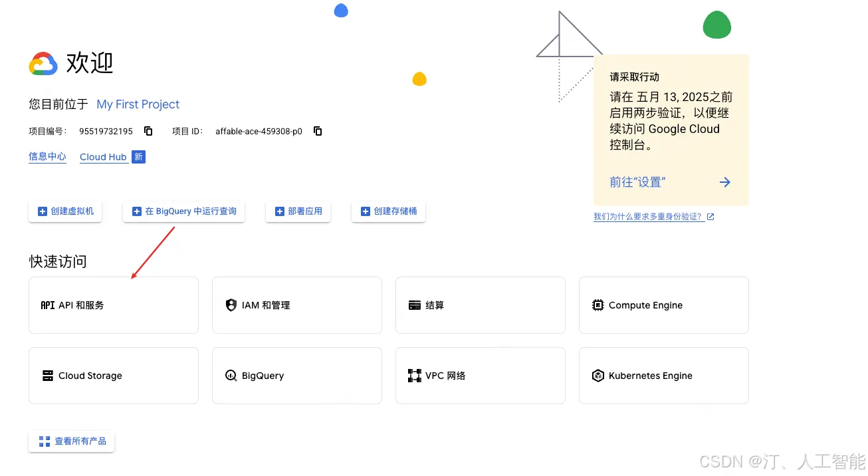Viewport: 868px width, 476px height.
Task: Copy the project ID affable-ace-459308-p0
Action: 318,131
